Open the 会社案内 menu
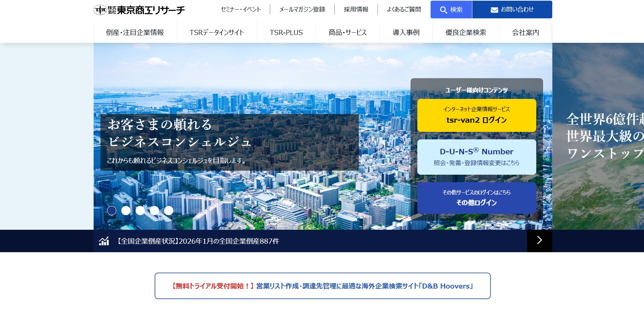The image size is (644, 311). pyautogui.click(x=526, y=32)
